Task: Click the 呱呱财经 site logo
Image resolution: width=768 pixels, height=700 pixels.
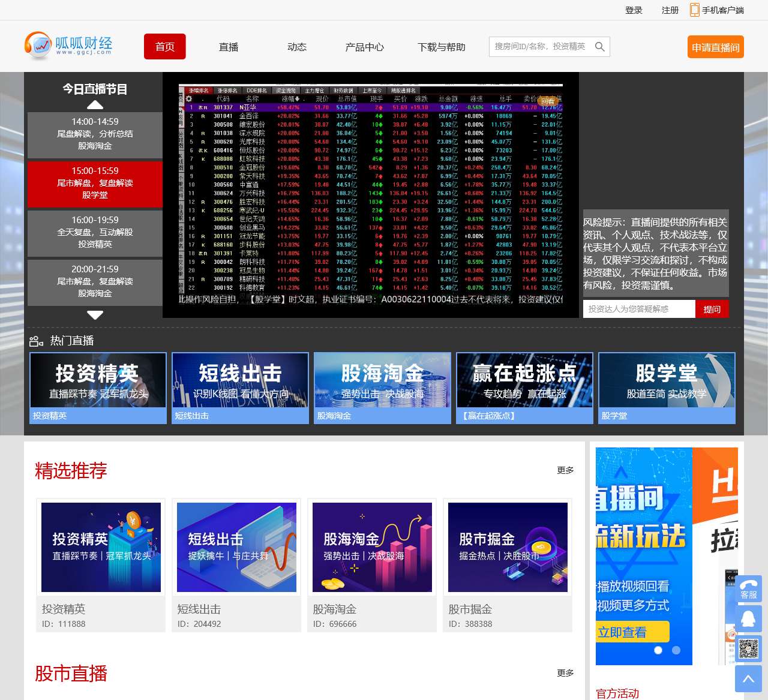Action: [x=68, y=46]
